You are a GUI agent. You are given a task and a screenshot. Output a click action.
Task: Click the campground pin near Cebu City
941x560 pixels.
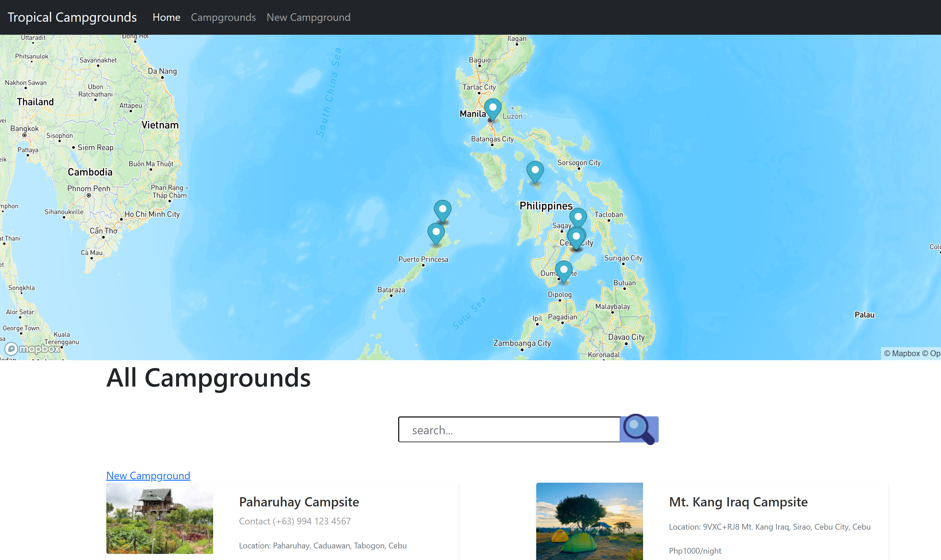tap(576, 236)
